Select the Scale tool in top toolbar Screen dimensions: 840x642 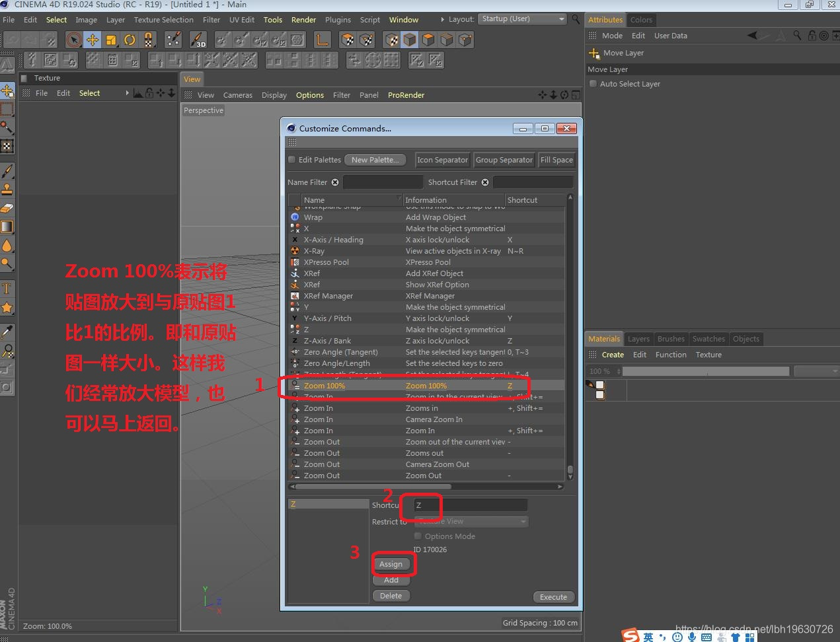click(111, 40)
